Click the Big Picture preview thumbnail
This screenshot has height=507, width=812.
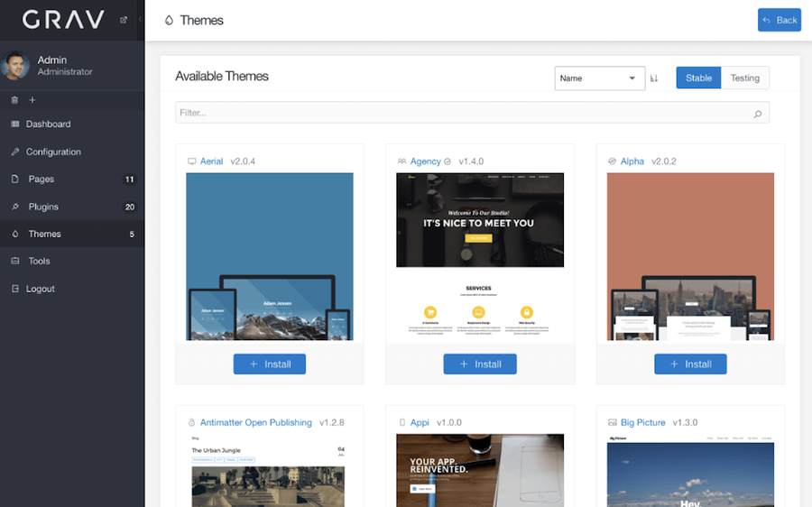click(x=690, y=470)
